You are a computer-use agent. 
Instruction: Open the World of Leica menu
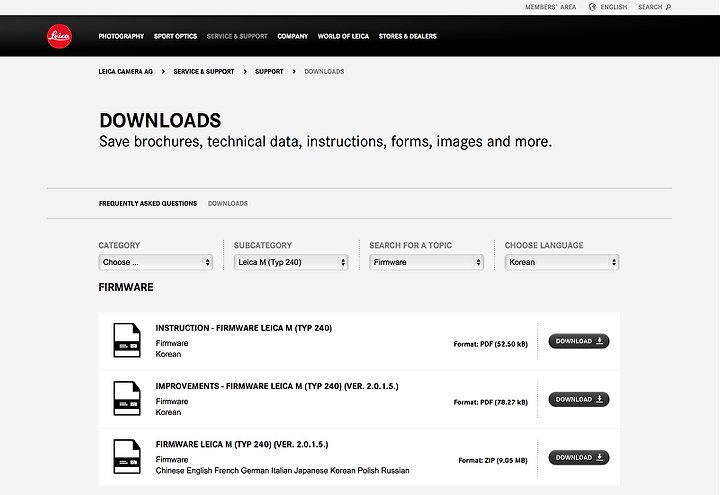pos(343,36)
